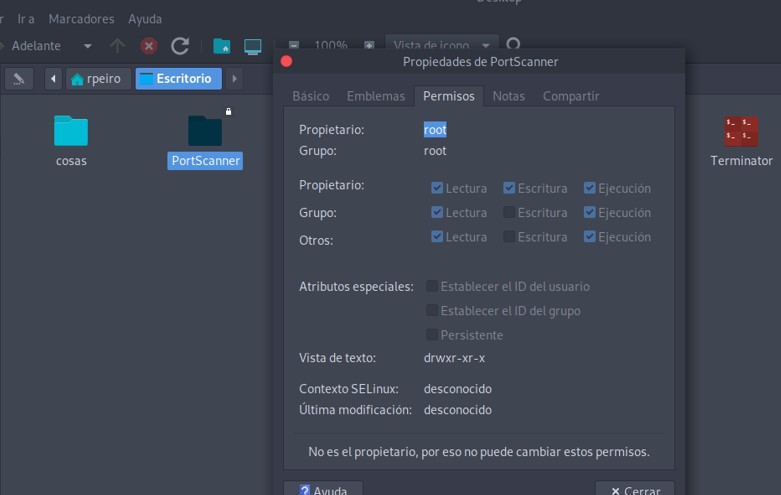Click the Propiedades de PortScanner title

(480, 62)
